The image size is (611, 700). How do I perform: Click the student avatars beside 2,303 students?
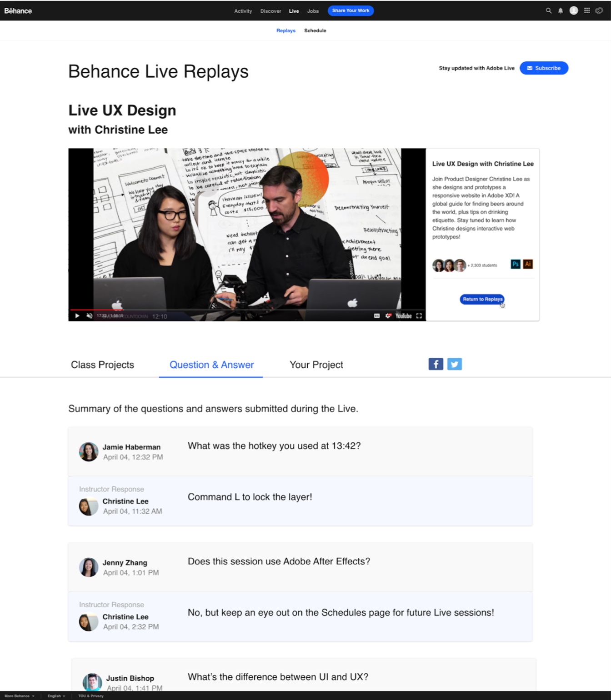coord(449,265)
